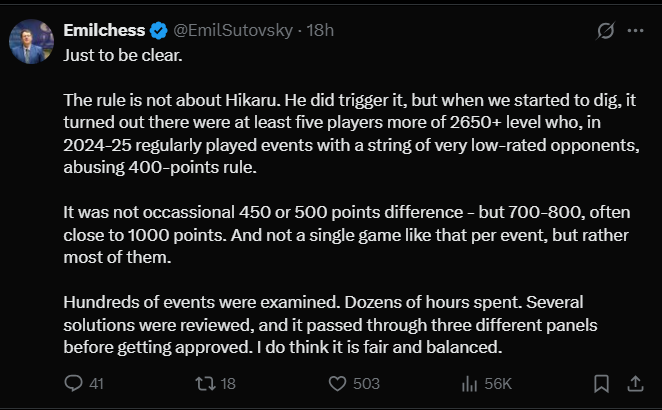
Task: Toggle the bookmark icon for this post
Action: 601,383
